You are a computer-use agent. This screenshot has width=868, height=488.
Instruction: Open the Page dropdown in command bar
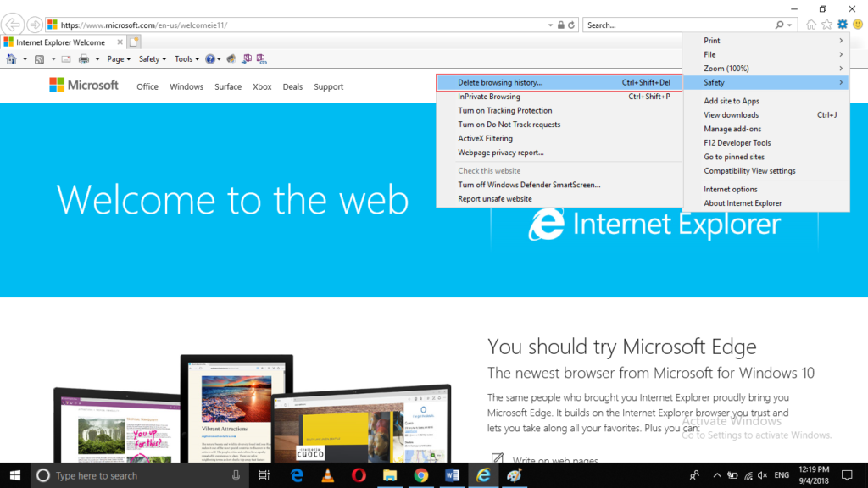point(119,59)
